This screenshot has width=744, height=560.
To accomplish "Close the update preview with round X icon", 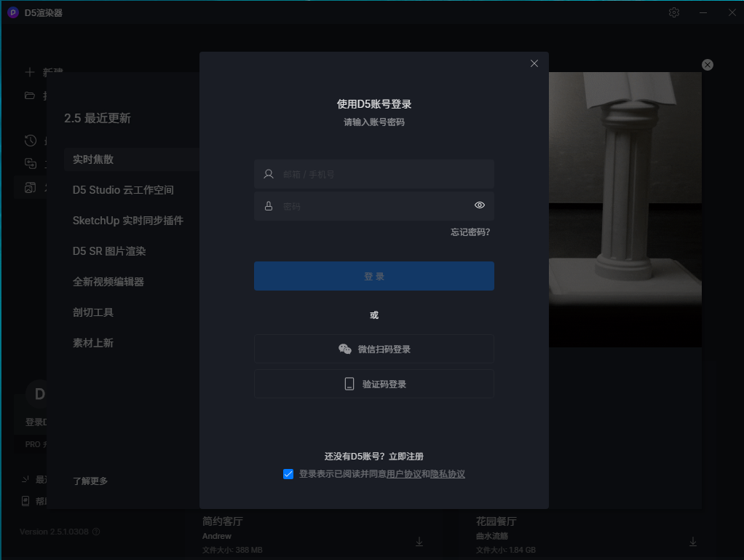I will pyautogui.click(x=708, y=65).
